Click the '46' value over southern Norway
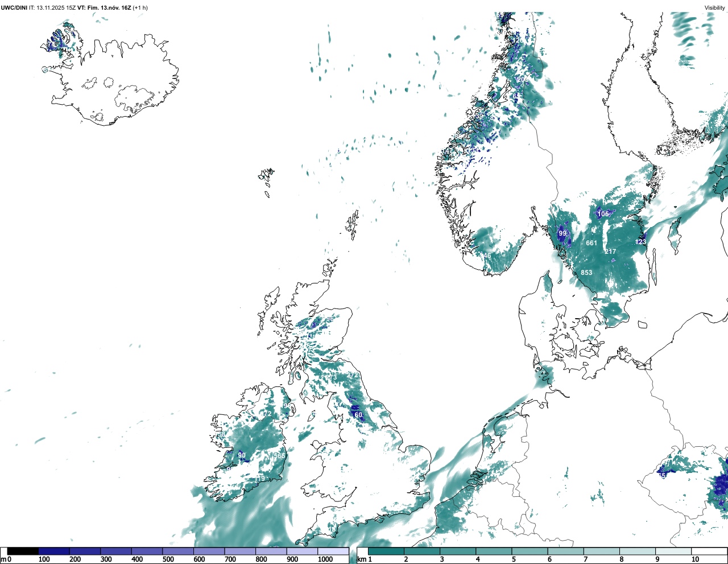This screenshot has width=728, height=564. [487, 256]
